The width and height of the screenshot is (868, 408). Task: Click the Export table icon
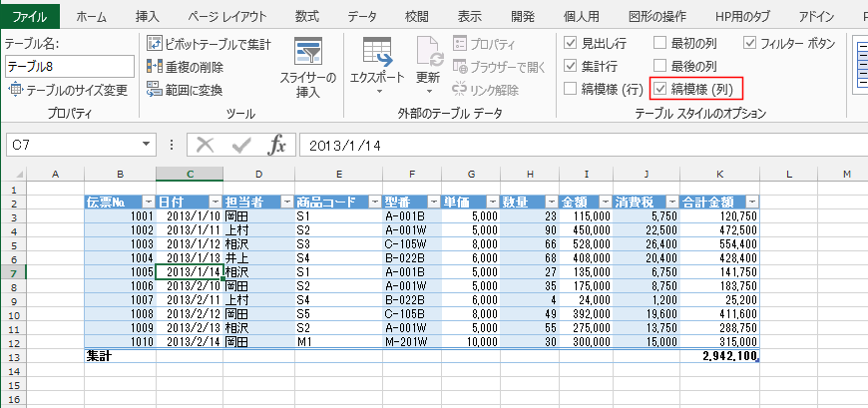click(x=376, y=52)
